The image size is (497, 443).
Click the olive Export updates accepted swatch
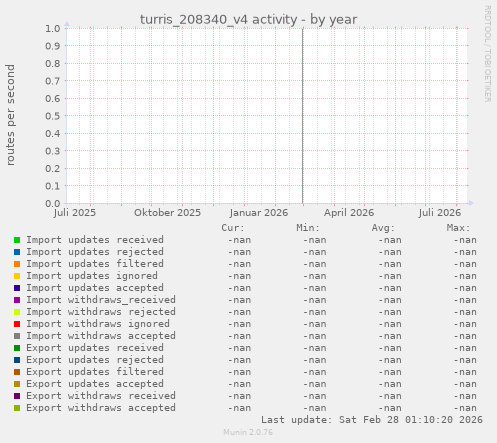17,384
